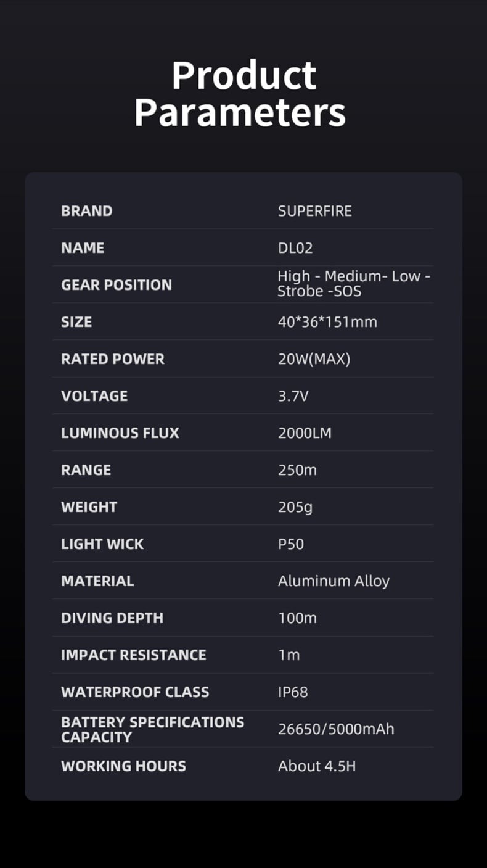Select the BATTERY SPECIFICATIONS CAPACITY label

(x=153, y=730)
